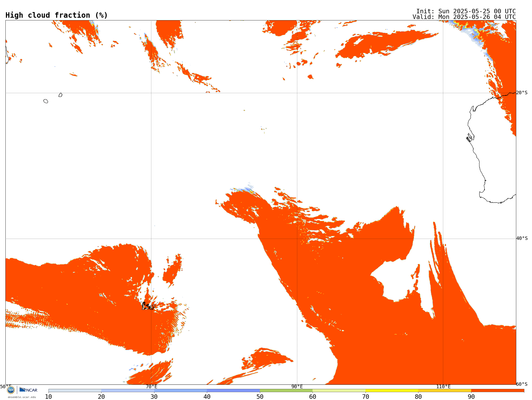
Task: Click the 50°E longitude label
Action: (x=6, y=386)
